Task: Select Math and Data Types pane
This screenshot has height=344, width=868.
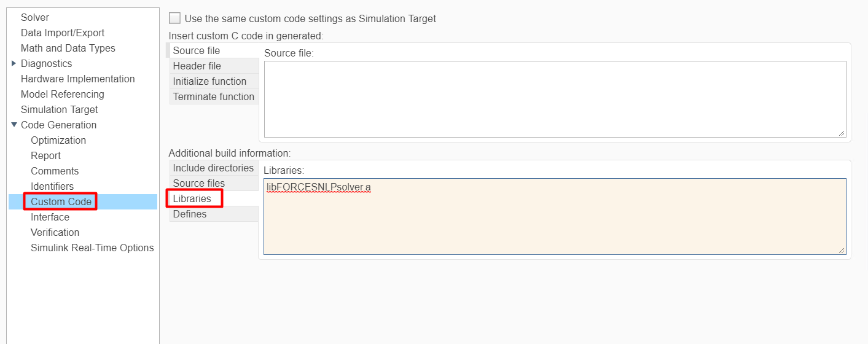Action: tap(68, 48)
